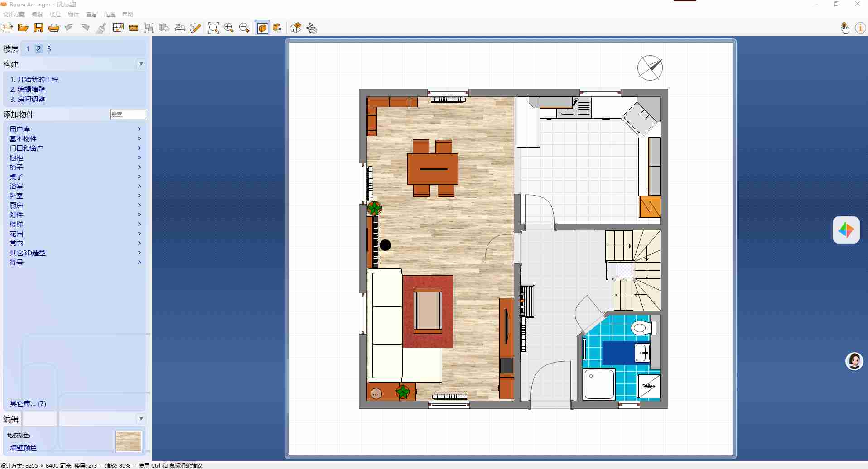Viewport: 868px width, 469px height.
Task: Collapse the bottom 编辑 panel arrow
Action: 141,419
